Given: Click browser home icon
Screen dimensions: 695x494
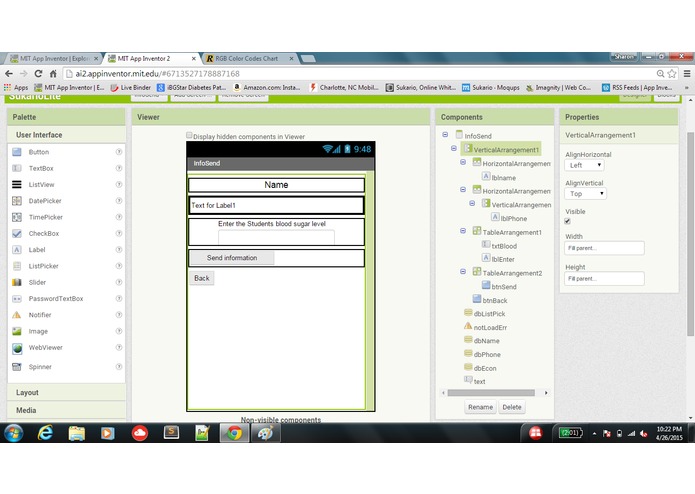Looking at the screenshot, I should pos(53,74).
